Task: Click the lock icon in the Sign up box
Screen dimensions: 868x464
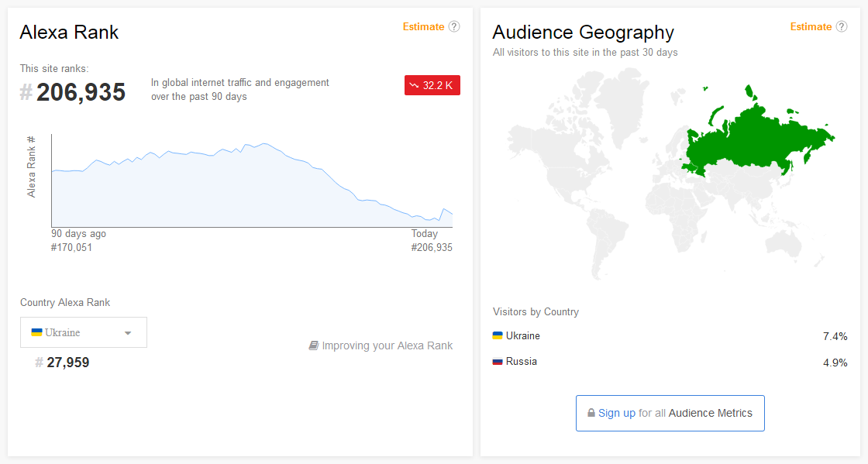Action: coord(591,414)
